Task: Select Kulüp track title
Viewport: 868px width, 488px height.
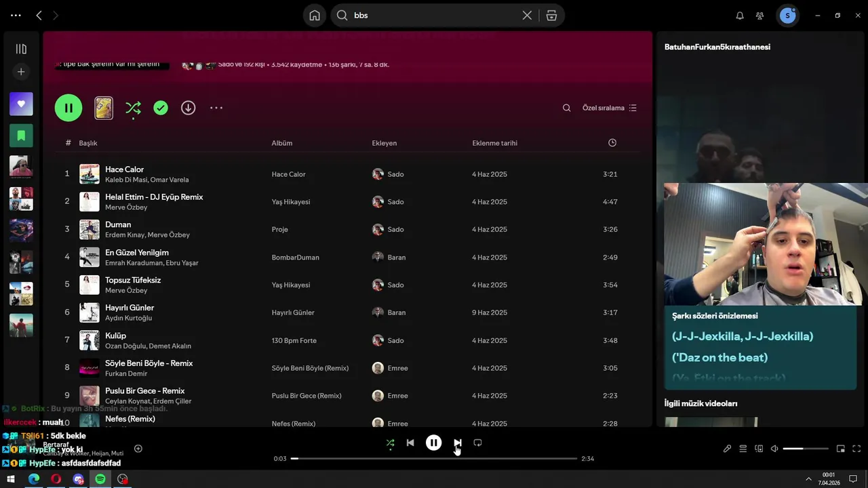Action: pos(116,335)
